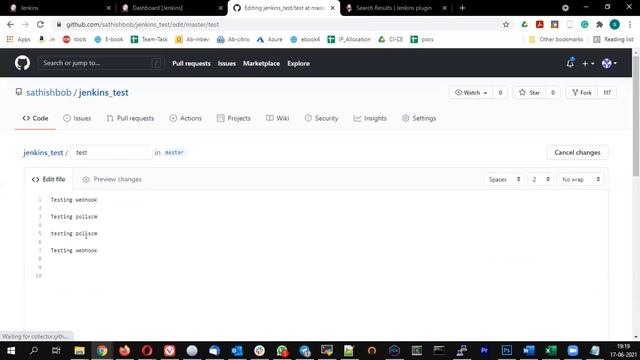The width and height of the screenshot is (640, 360).
Task: Open the Insights tab
Action: coord(370,118)
